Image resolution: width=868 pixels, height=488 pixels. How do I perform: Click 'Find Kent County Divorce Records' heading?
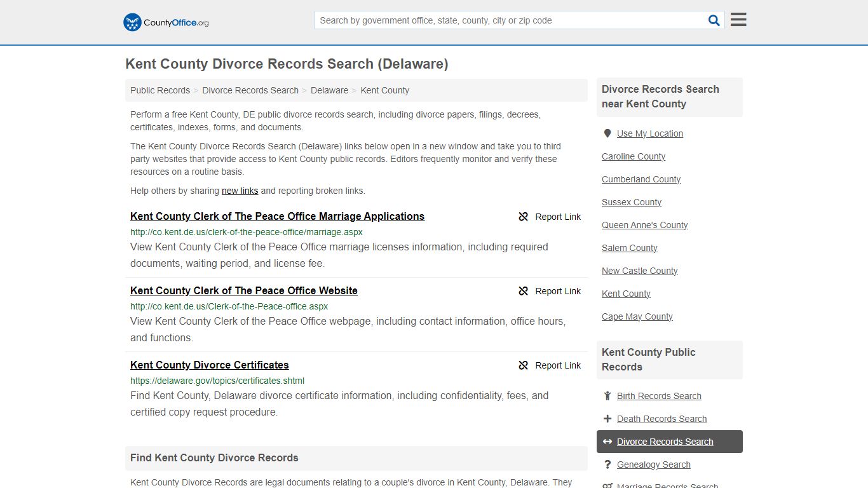point(214,457)
